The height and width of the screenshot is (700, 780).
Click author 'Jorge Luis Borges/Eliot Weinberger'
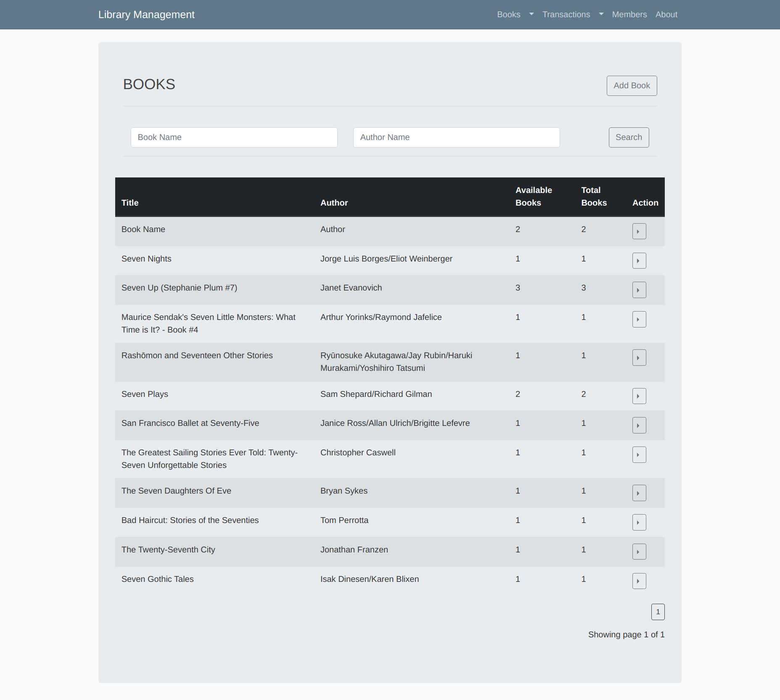click(386, 259)
